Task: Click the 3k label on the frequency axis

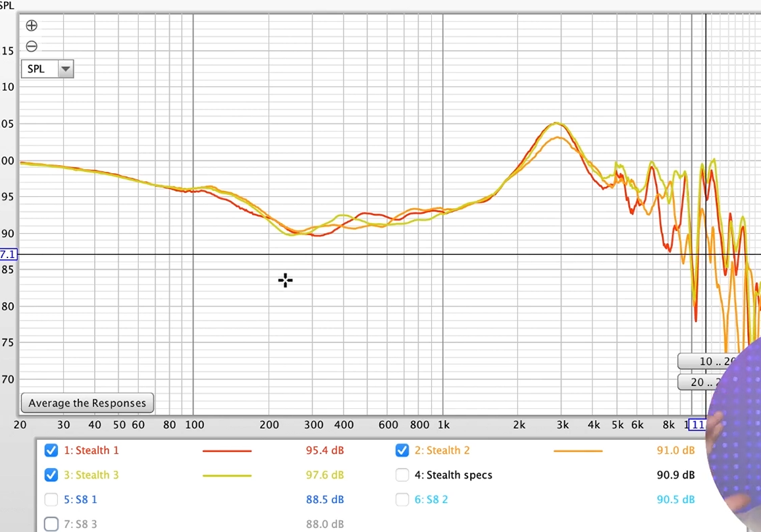Action: pyautogui.click(x=562, y=425)
